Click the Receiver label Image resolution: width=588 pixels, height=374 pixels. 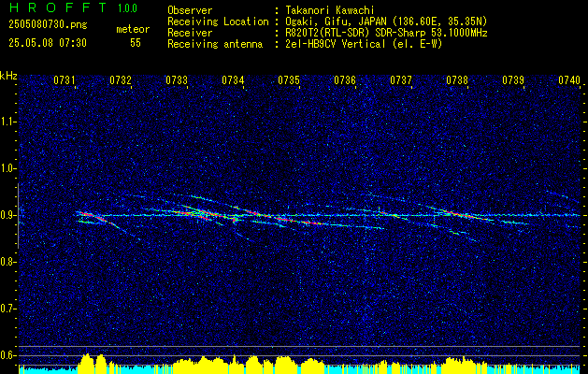pos(190,33)
